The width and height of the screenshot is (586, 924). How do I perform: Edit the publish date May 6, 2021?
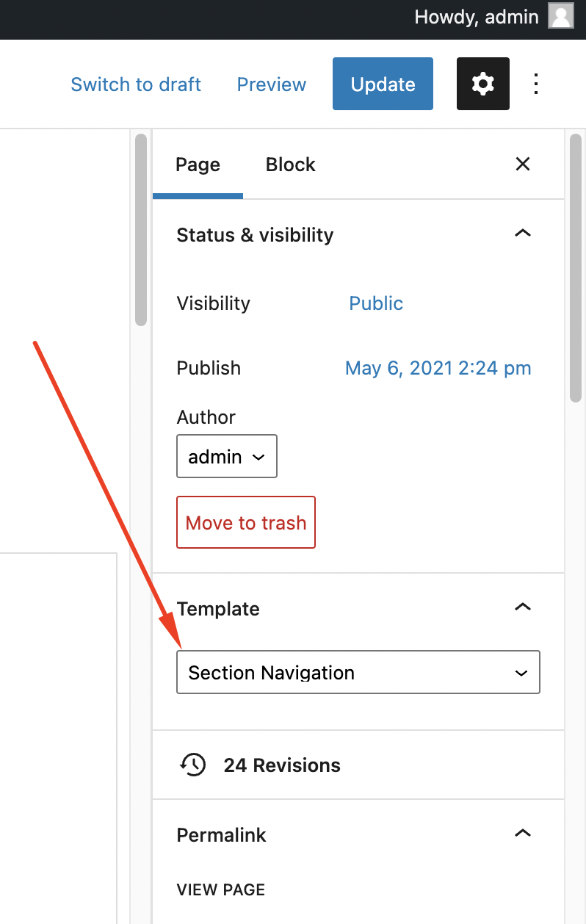point(438,368)
